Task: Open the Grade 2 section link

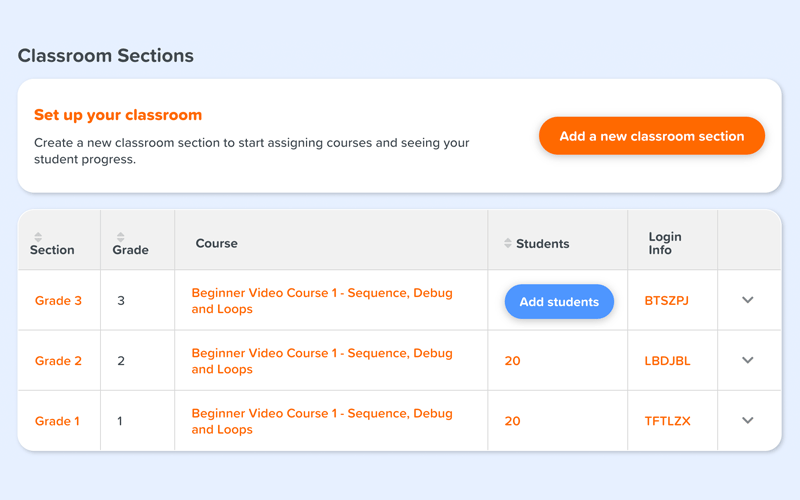Action: [x=58, y=361]
